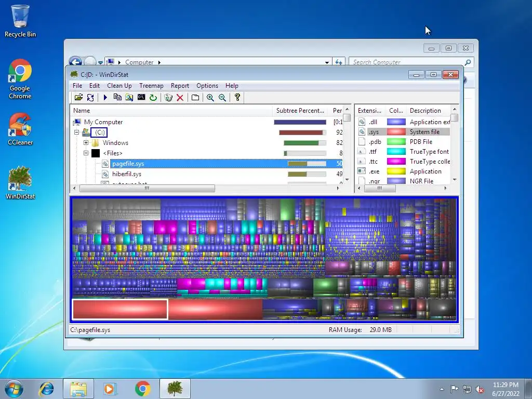Click the muted volume tray icon
Image resolution: width=532 pixels, height=399 pixels.
point(480,389)
